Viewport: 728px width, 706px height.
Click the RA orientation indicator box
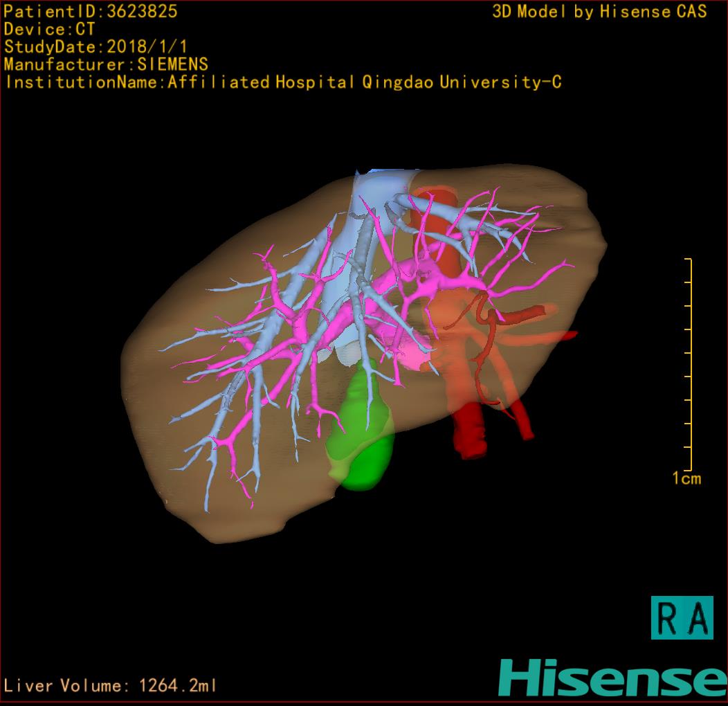tap(682, 617)
